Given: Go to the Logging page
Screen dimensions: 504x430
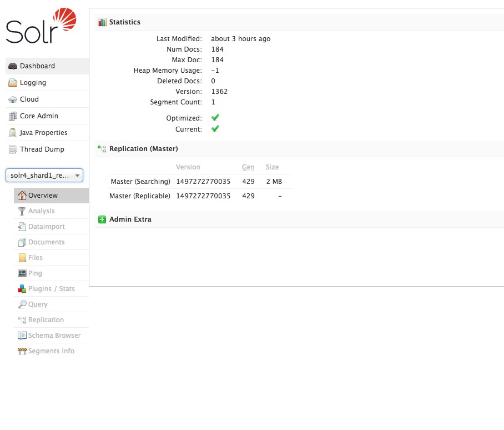Looking at the screenshot, I should click(x=47, y=83).
